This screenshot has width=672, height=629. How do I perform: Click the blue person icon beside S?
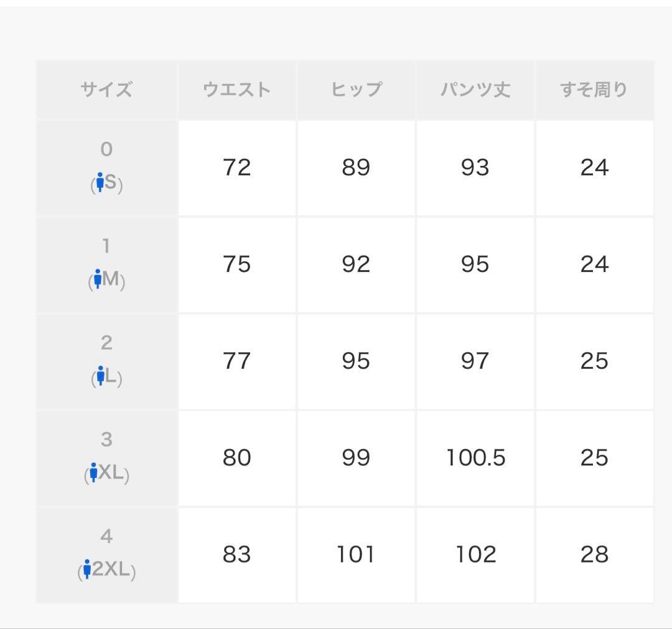[99, 183]
